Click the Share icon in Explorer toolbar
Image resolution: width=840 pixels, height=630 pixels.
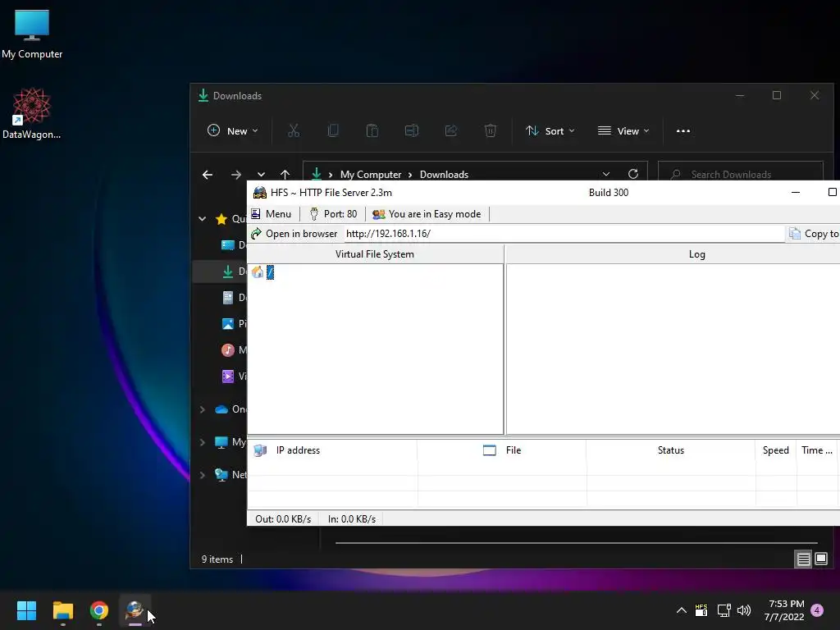pyautogui.click(x=451, y=130)
